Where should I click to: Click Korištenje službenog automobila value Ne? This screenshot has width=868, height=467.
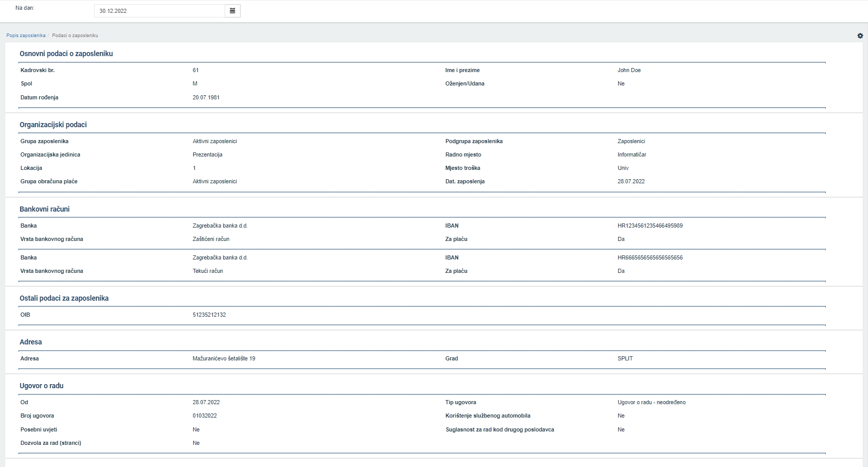click(x=621, y=416)
